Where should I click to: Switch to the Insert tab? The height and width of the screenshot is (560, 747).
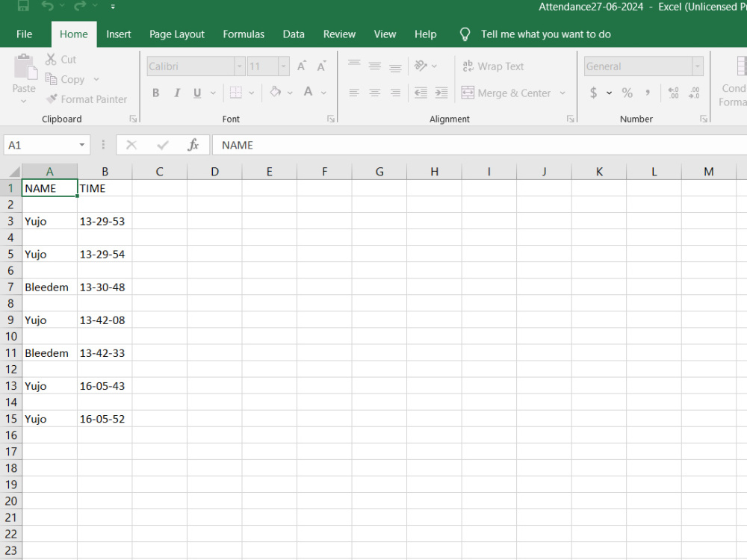pos(119,34)
